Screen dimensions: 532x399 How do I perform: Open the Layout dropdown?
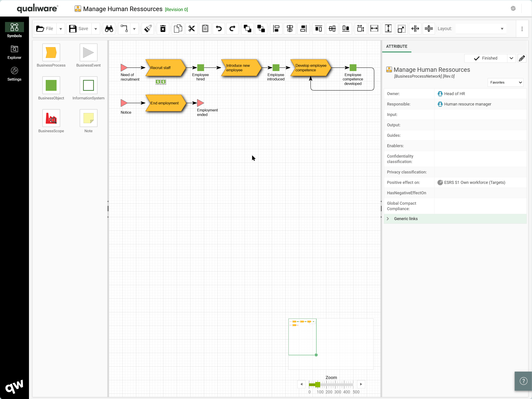pyautogui.click(x=481, y=29)
